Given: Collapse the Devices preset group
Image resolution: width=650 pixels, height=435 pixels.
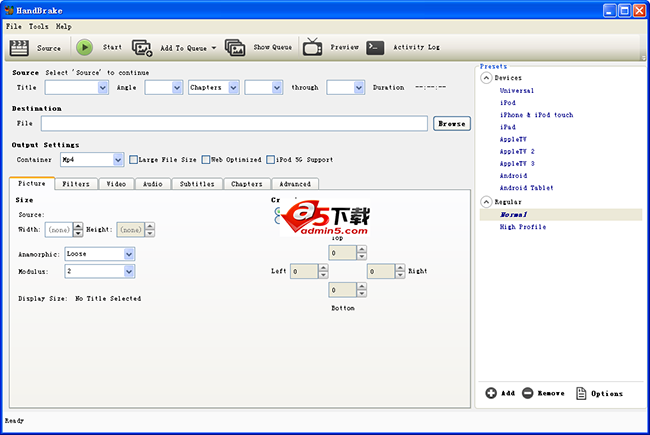Looking at the screenshot, I should click(x=486, y=77).
